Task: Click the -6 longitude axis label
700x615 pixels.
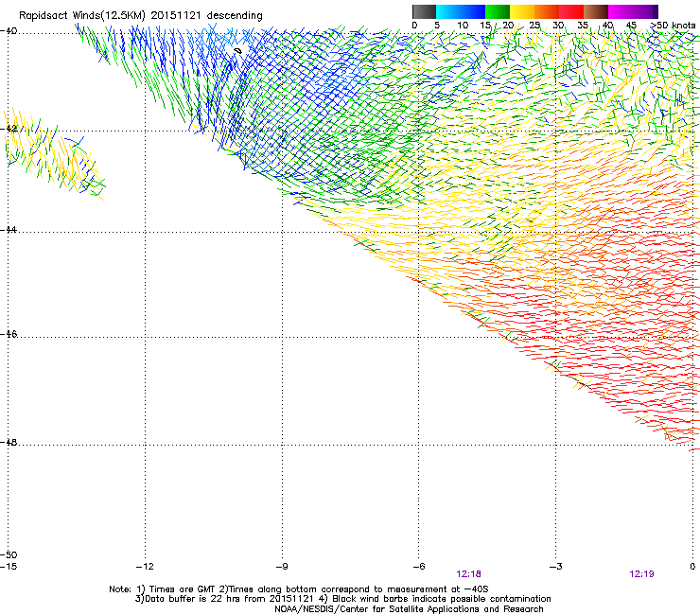Action: coord(419,567)
